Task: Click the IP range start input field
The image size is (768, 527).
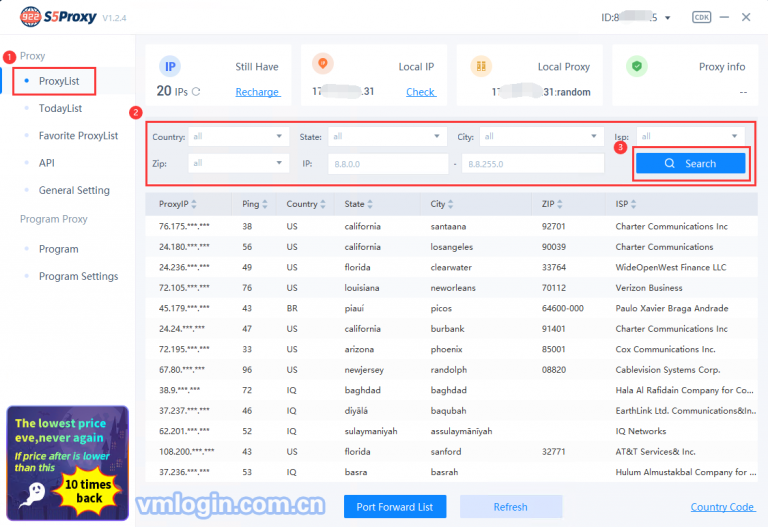Action: pyautogui.click(x=385, y=163)
